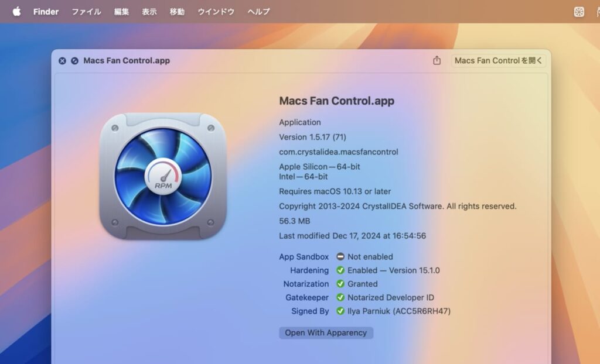Click the Macs Fan Controlを開く button
The image size is (600, 364).
pos(498,60)
